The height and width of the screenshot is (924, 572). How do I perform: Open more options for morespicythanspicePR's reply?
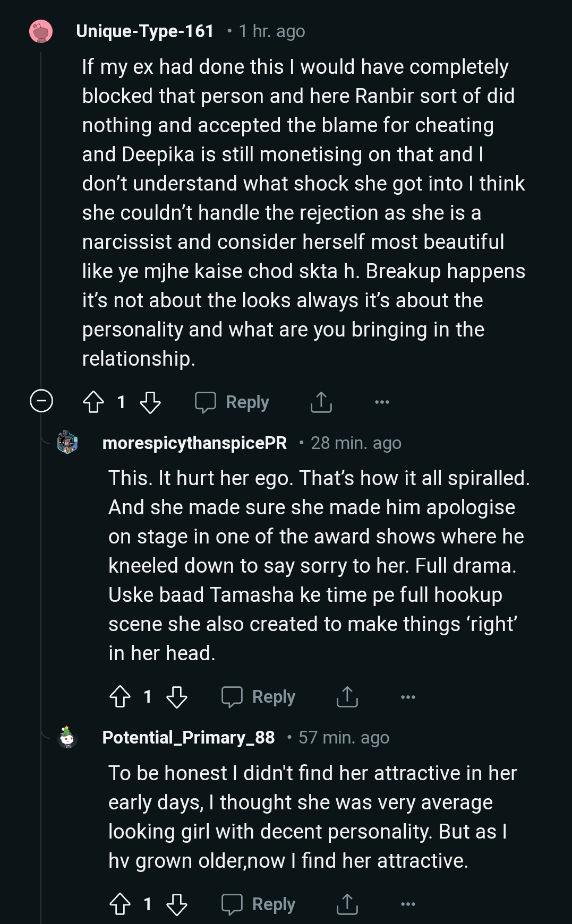tap(408, 697)
